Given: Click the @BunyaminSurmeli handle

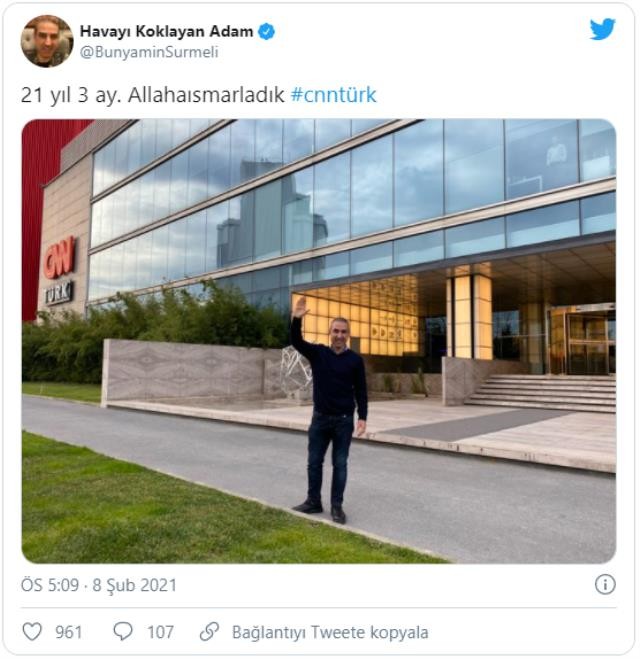Looking at the screenshot, I should [149, 52].
